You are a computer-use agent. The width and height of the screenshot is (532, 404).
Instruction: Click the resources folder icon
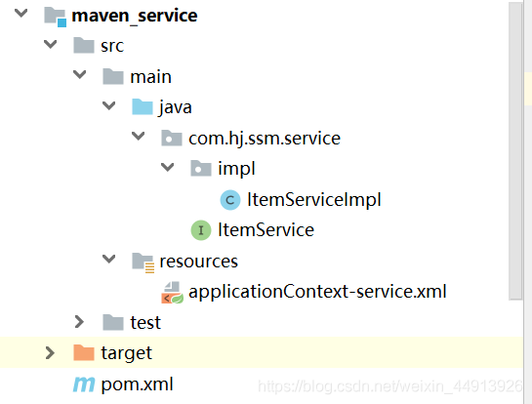click(x=143, y=263)
